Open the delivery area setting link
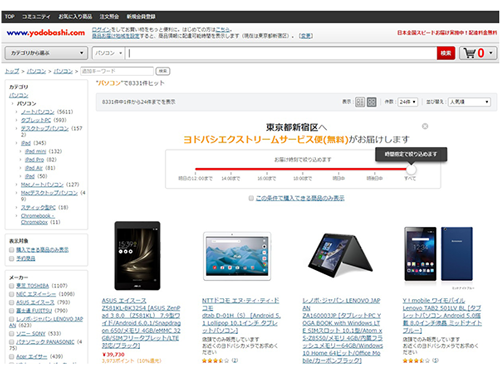 pyautogui.click(x=116, y=36)
